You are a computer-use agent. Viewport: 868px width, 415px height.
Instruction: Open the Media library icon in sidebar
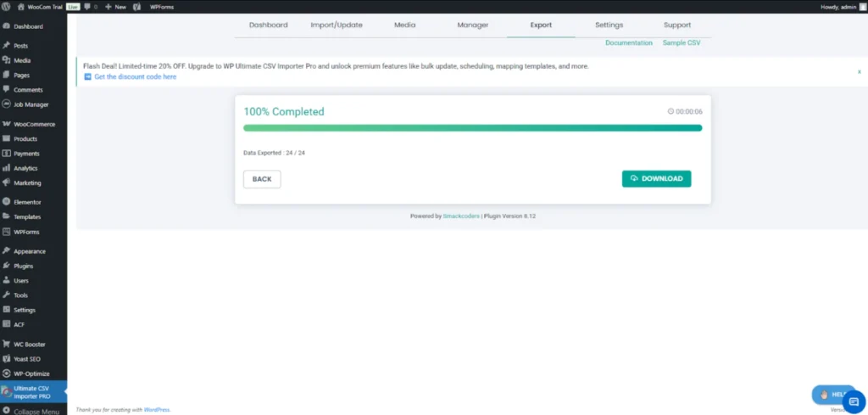pos(7,60)
